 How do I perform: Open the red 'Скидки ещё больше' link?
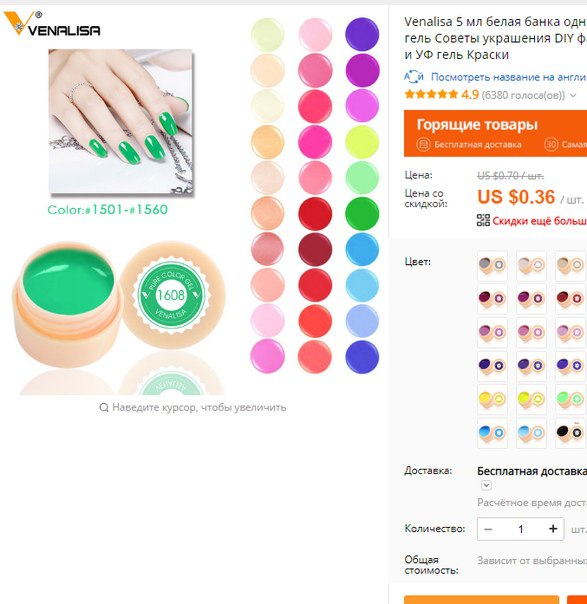[x=539, y=221]
